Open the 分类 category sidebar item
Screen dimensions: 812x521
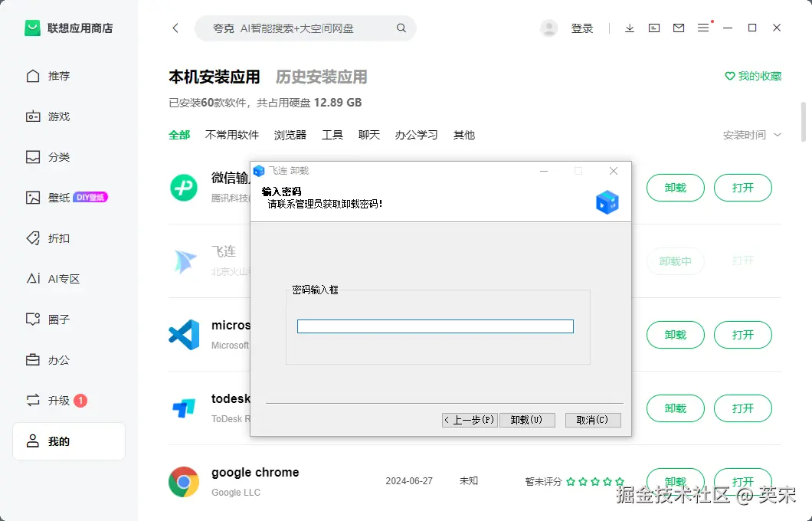tap(47, 157)
